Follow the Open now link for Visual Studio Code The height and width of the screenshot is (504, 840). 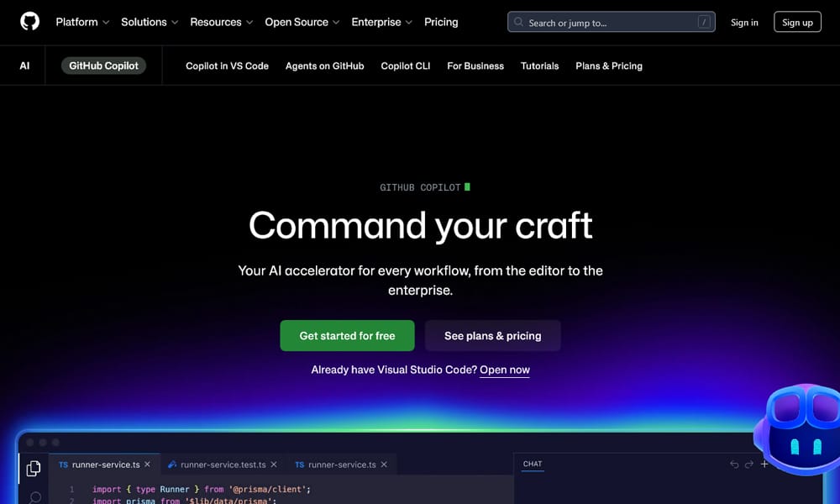pyautogui.click(x=505, y=370)
